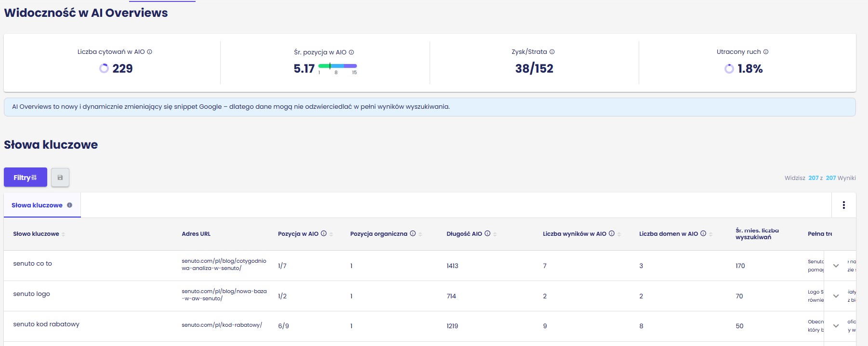
Task: Click keyword cell senuto kod rabatowy
Action: click(46, 324)
